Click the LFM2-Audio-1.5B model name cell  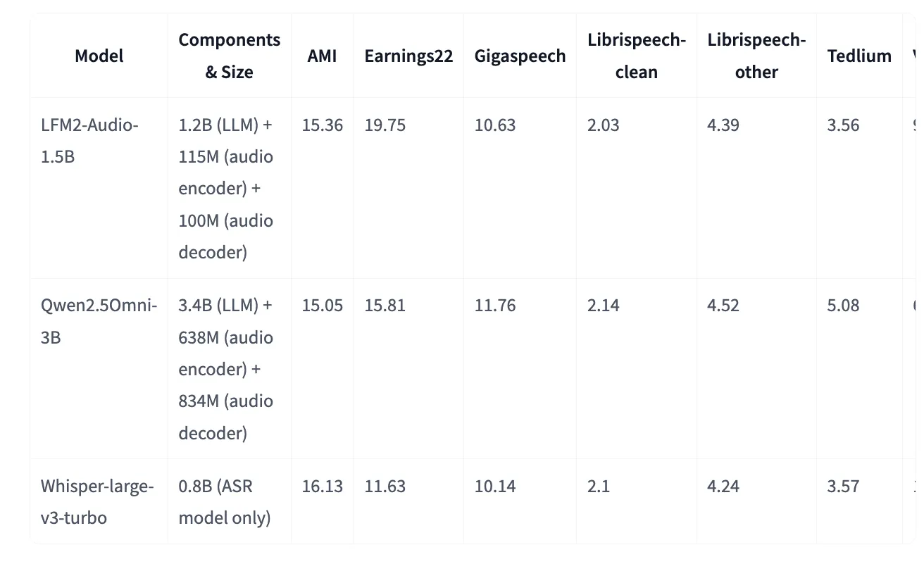(89, 141)
